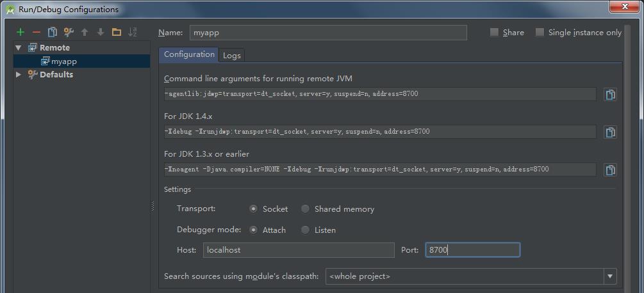The width and height of the screenshot is (644, 293).
Task: Select the myapp configuration in tree
Action: pos(64,61)
